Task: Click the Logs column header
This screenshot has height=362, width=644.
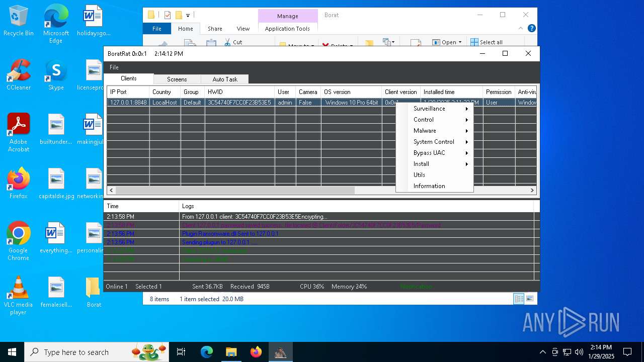Action: pyautogui.click(x=356, y=206)
